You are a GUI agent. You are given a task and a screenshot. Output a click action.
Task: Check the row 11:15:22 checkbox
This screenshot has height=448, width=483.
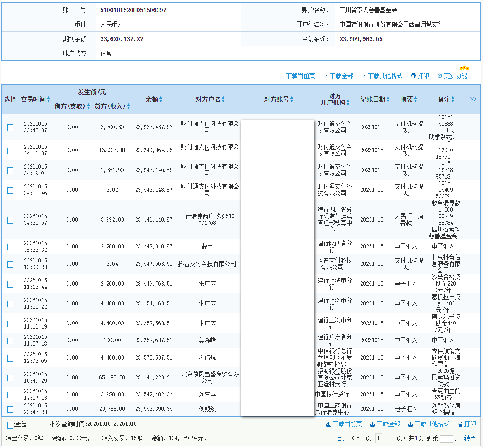click(10, 304)
